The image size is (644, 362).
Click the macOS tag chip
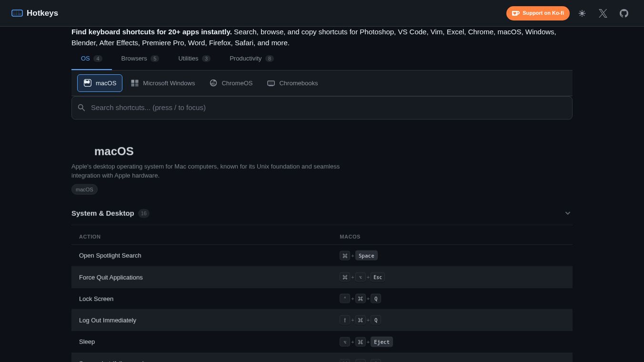pyautogui.click(x=84, y=190)
